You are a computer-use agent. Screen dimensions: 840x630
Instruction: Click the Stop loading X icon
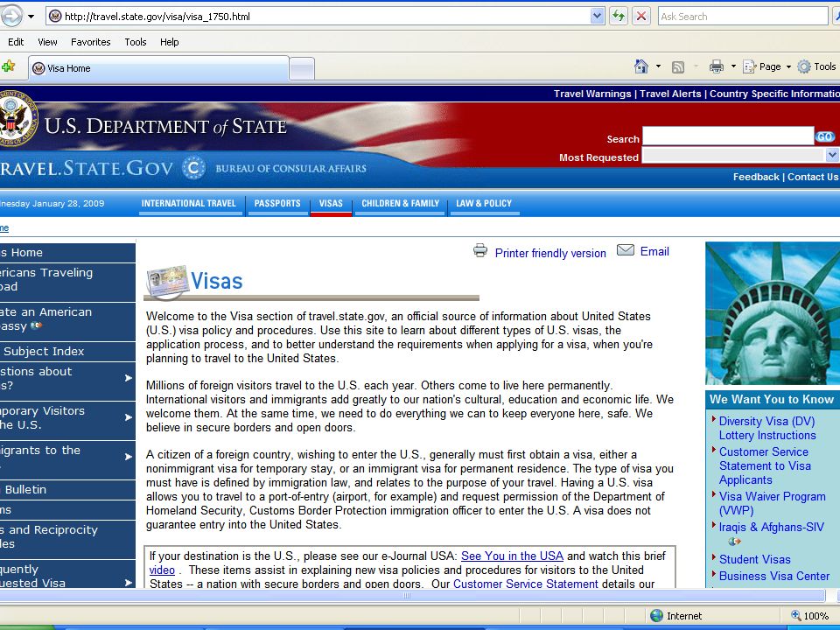point(640,16)
